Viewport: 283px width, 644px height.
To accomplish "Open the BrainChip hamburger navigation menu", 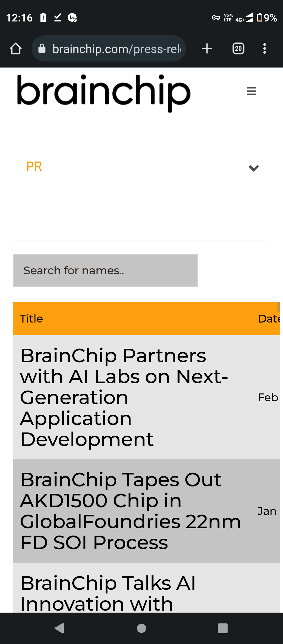I will [x=252, y=91].
